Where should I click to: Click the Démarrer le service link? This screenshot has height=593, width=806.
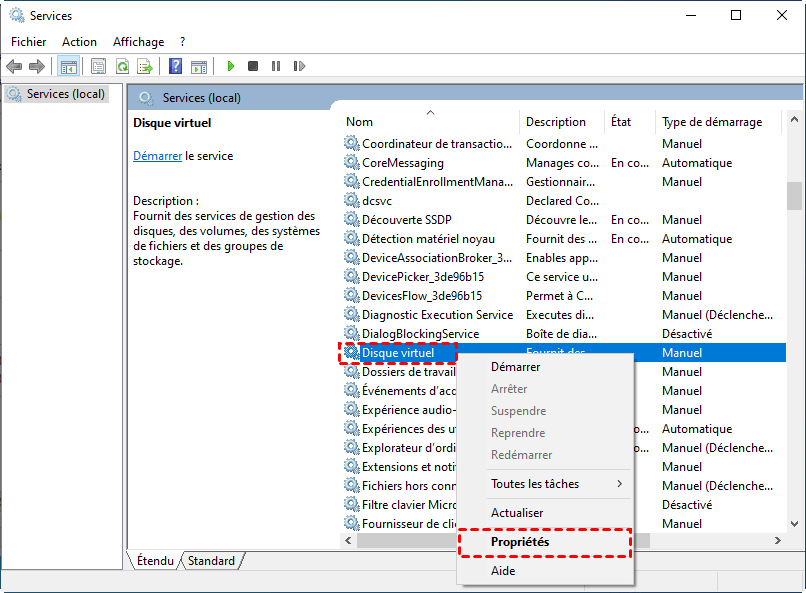tap(157, 156)
